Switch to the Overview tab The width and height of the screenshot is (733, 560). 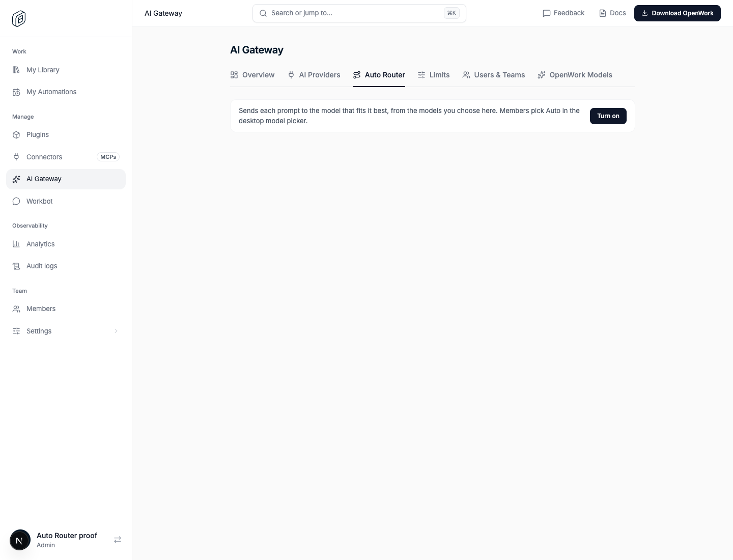click(x=252, y=75)
